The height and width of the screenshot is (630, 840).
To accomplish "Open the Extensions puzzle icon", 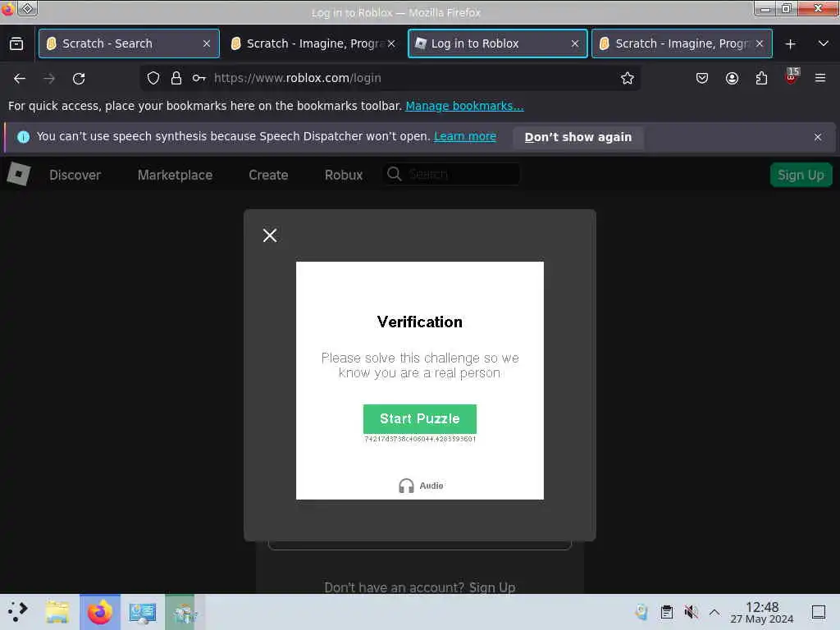I will point(761,78).
